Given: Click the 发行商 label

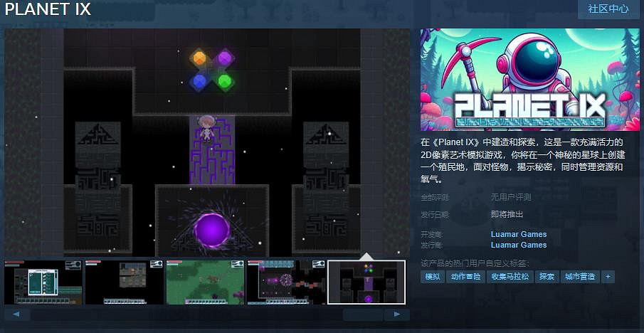Looking at the screenshot, I should [431, 245].
